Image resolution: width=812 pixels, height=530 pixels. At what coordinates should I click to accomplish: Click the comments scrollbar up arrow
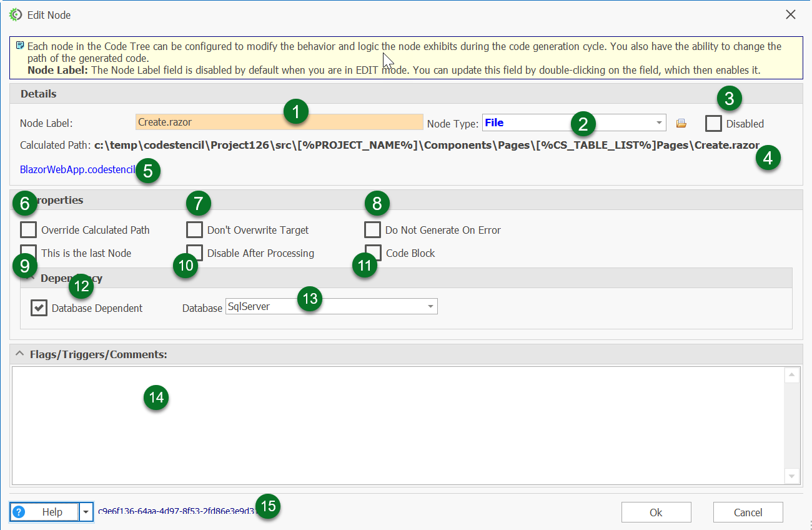[791, 375]
